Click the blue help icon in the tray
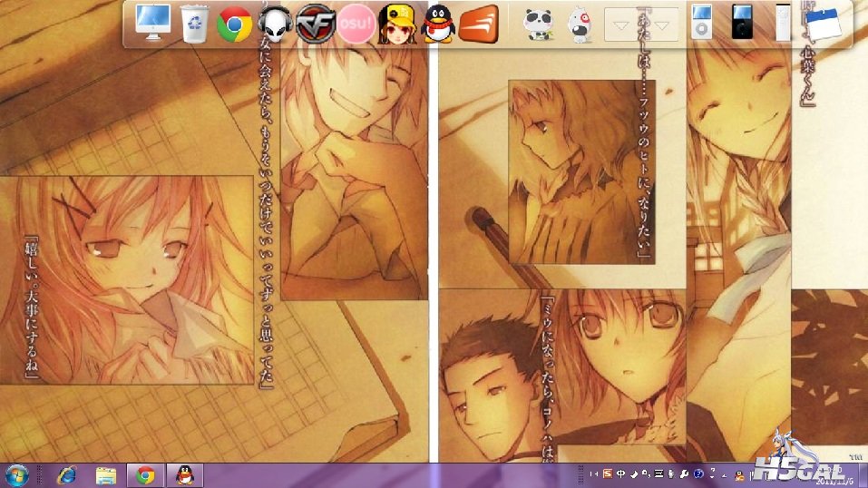 [698, 473]
